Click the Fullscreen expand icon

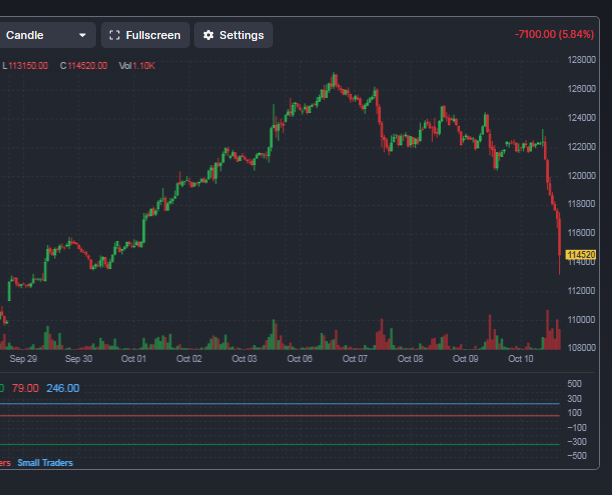click(114, 35)
